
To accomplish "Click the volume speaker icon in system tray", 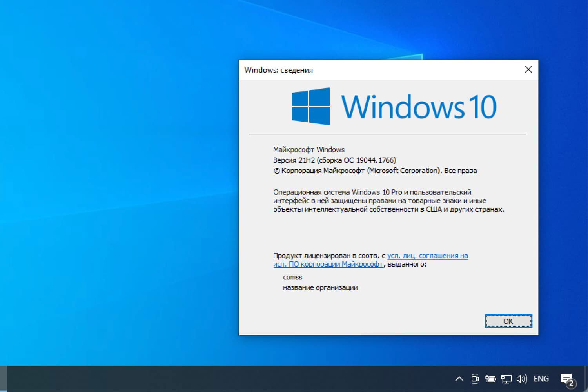I will tap(522, 378).
